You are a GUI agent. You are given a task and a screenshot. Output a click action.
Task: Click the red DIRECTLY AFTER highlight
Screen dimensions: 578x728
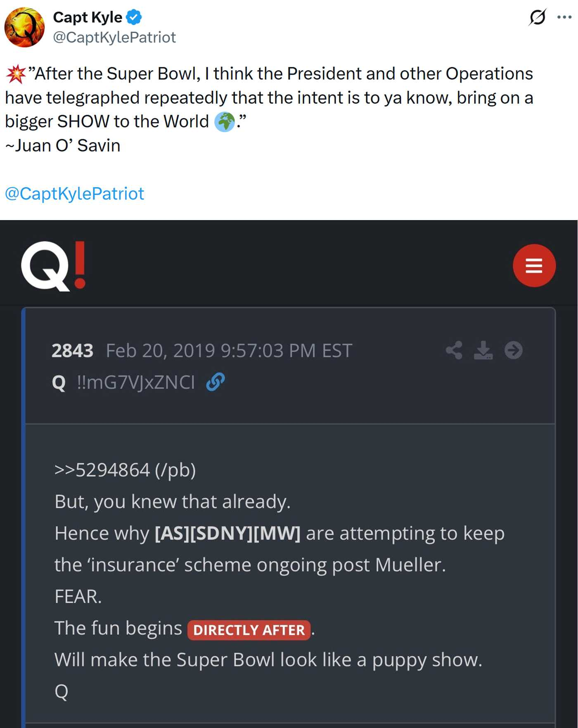(249, 630)
